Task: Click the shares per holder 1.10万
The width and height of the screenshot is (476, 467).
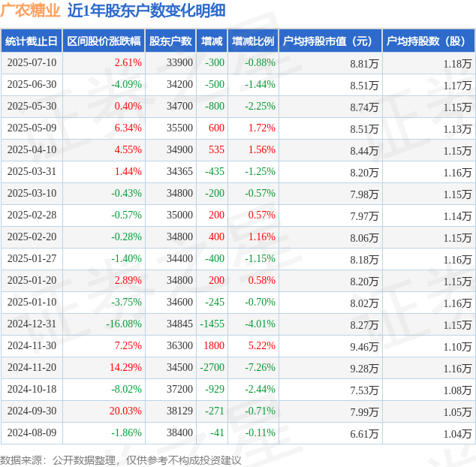Action: tap(457, 347)
